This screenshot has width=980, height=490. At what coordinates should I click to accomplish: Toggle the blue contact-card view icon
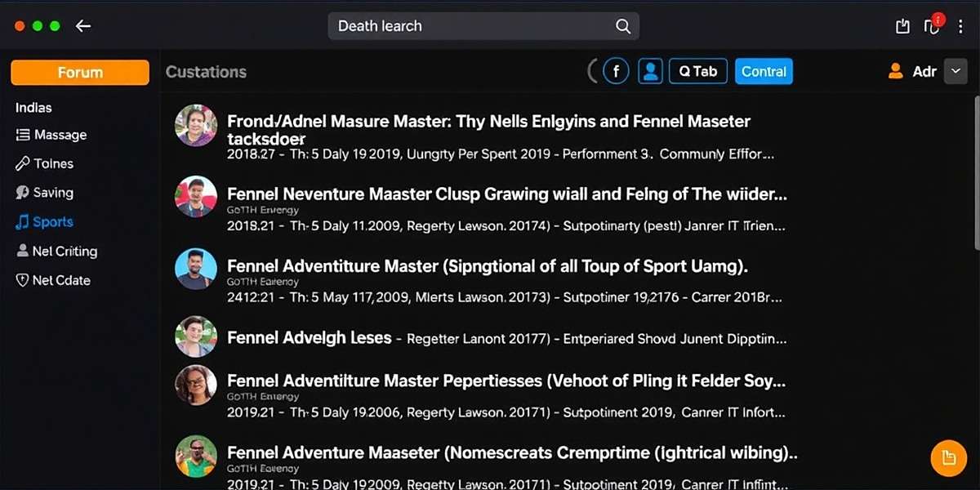click(650, 71)
